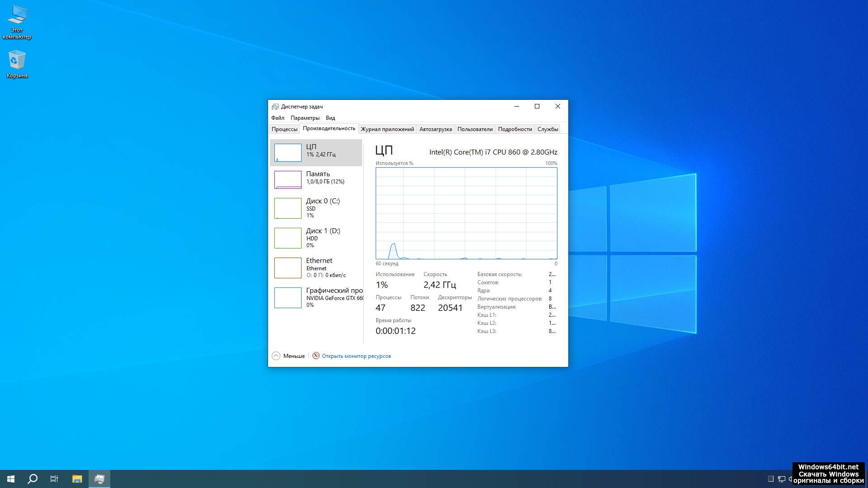Viewport: 868px width, 488px height.
Task: Switch to the Автозагрузка tab
Action: tap(435, 129)
